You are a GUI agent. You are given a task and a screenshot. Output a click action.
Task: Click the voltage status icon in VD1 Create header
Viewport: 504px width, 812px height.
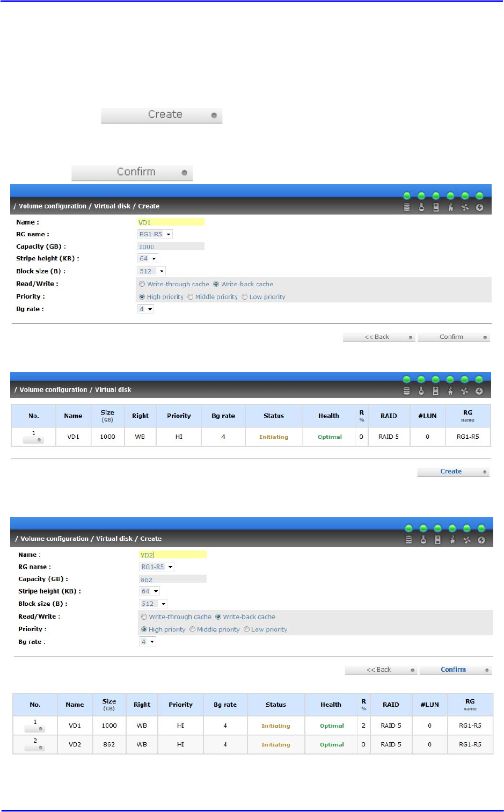(436, 207)
